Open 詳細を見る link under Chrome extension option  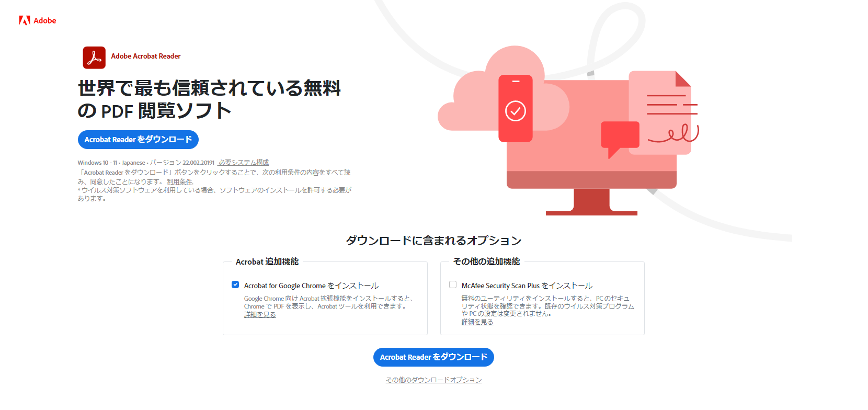pos(260,315)
